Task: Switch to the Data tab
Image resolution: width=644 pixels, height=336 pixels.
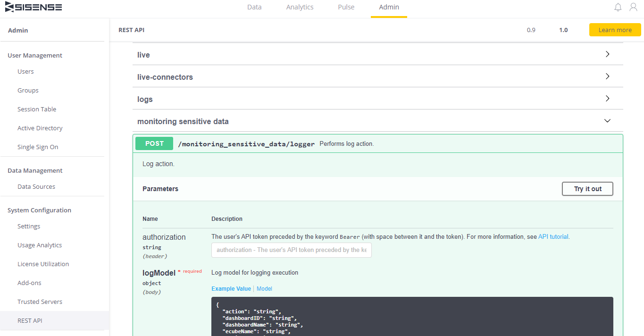Action: 254,7
